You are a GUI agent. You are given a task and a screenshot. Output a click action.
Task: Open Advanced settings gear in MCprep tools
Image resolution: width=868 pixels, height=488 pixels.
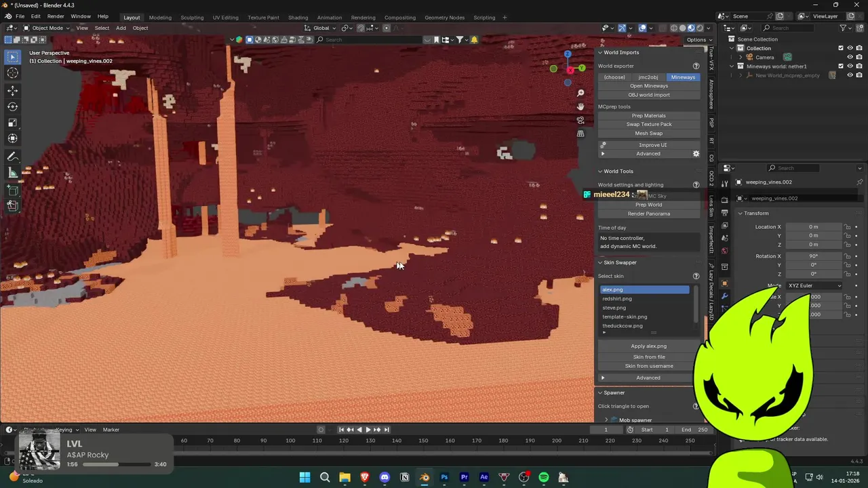[x=696, y=154]
